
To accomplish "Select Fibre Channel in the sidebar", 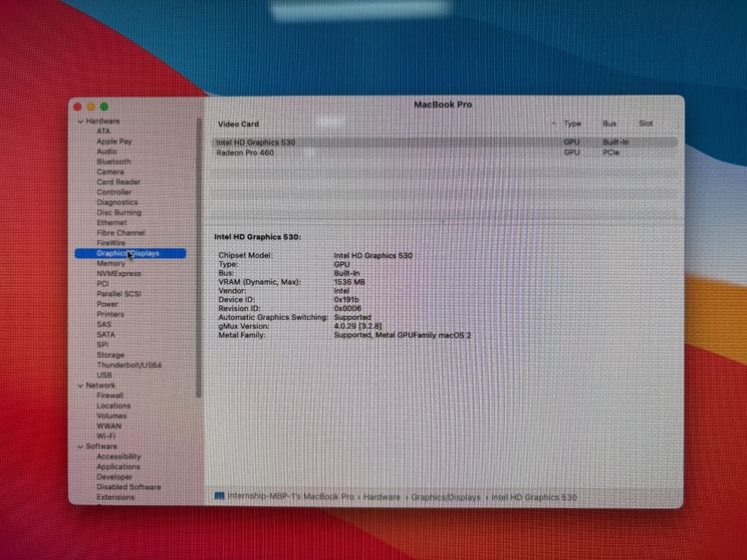I will 121,232.
